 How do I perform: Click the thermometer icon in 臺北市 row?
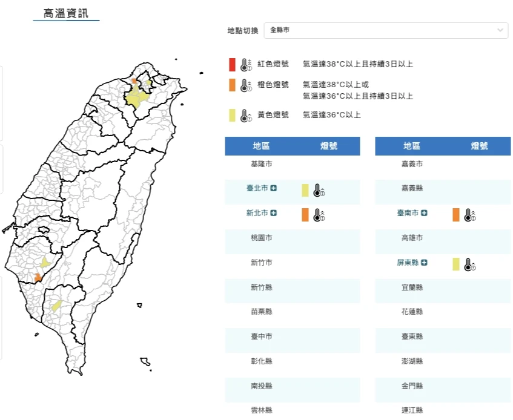click(x=319, y=191)
